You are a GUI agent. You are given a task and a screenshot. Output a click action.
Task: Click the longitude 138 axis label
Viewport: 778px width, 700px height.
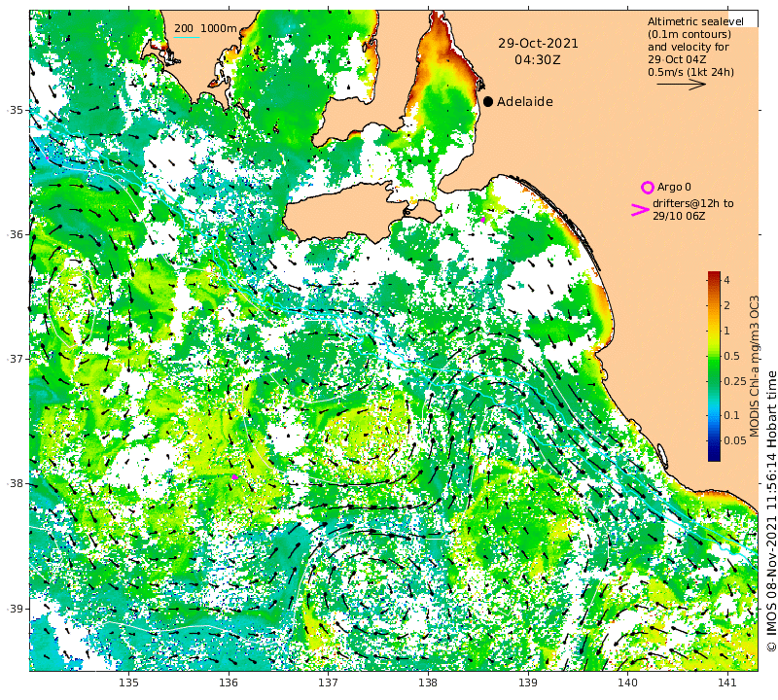428,682
